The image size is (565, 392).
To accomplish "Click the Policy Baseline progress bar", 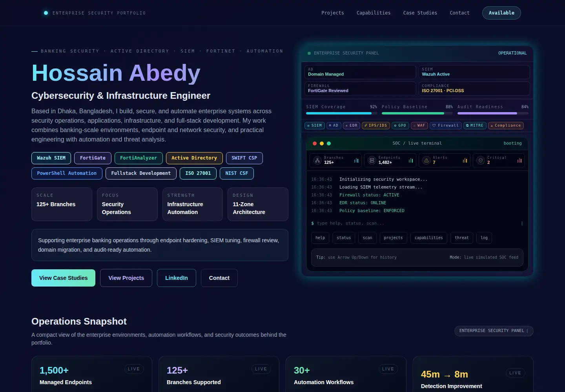I will (417, 113).
